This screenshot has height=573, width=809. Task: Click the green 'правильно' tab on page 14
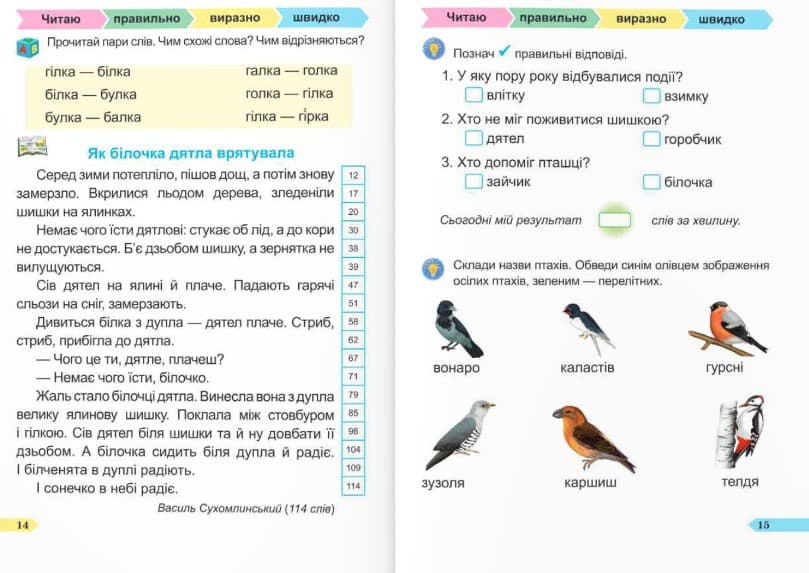pyautogui.click(x=147, y=19)
